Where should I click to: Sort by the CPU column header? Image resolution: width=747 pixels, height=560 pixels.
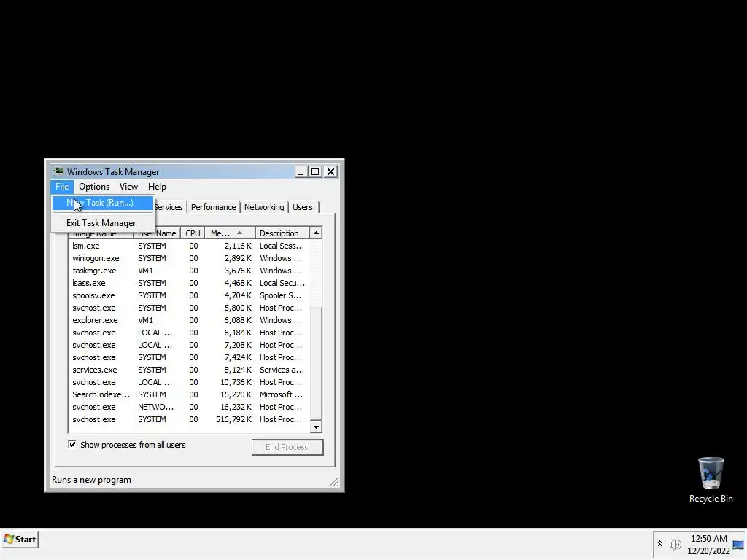tap(193, 233)
